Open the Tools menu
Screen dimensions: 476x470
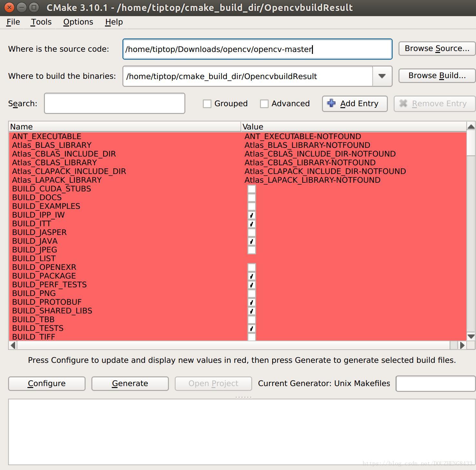pyautogui.click(x=41, y=22)
